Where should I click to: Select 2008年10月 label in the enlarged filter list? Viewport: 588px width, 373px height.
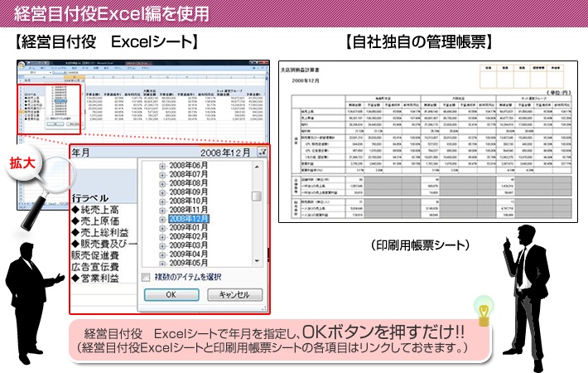tap(188, 201)
